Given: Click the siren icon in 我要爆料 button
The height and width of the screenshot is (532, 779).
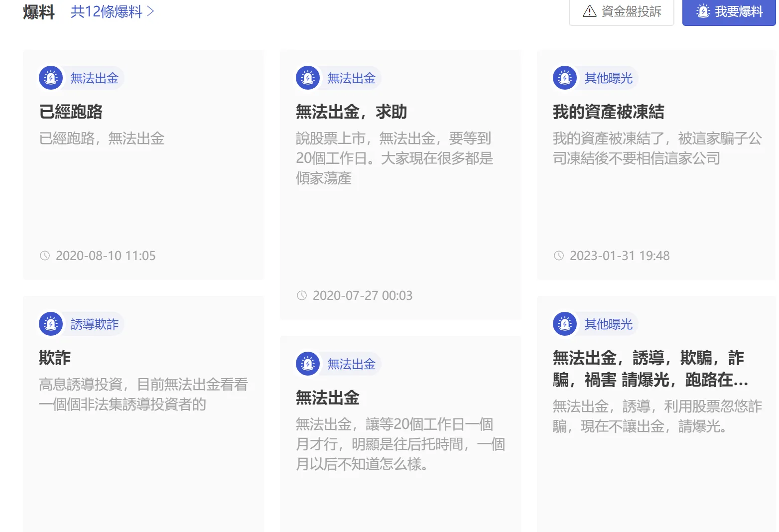Looking at the screenshot, I should 703,11.
